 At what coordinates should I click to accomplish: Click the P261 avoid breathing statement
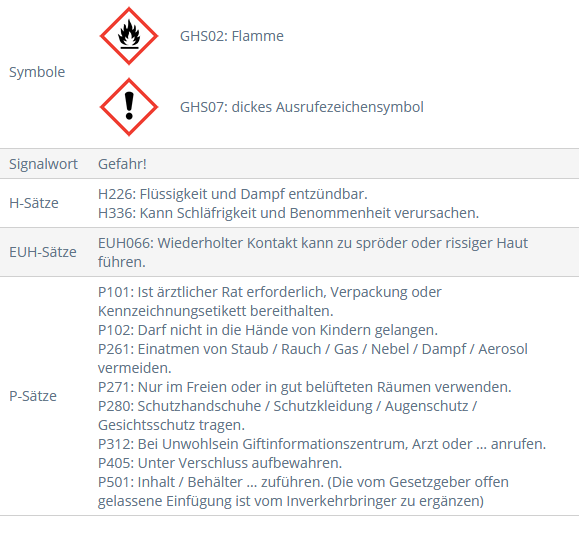click(x=313, y=358)
